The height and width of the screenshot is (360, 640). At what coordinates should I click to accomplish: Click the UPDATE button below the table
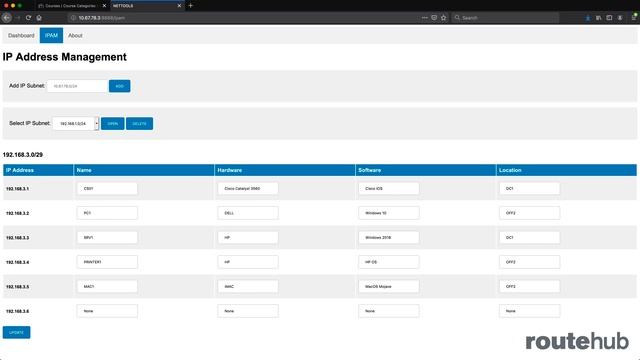pyautogui.click(x=16, y=332)
